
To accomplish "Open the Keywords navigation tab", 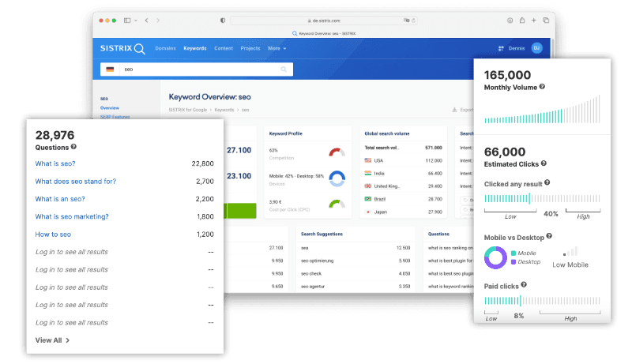I will click(195, 48).
